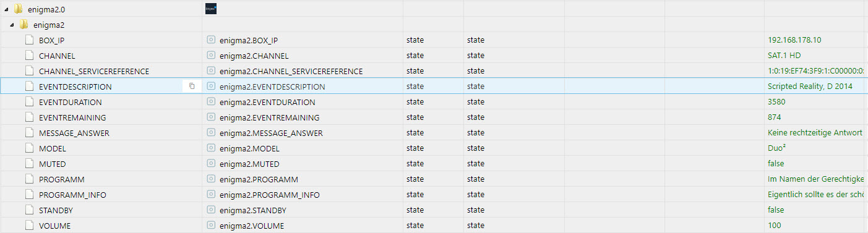Click state icon beside enigma2.MUTED
This screenshot has width=868, height=233.
(211, 164)
